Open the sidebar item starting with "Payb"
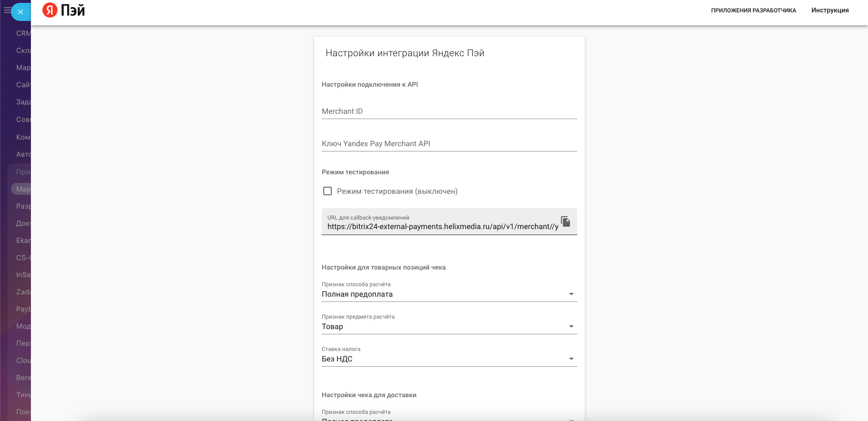Viewport: 868px width, 421px height. point(23,309)
